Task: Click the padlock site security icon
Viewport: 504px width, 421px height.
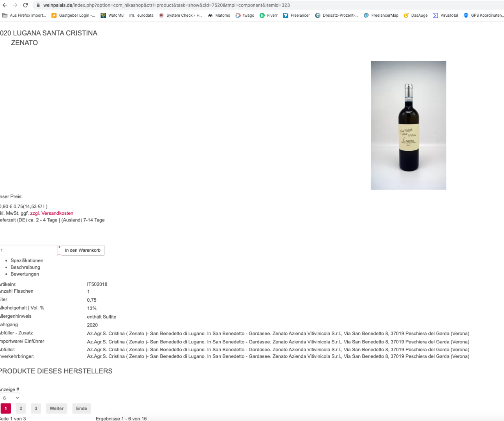Action: 38,5
